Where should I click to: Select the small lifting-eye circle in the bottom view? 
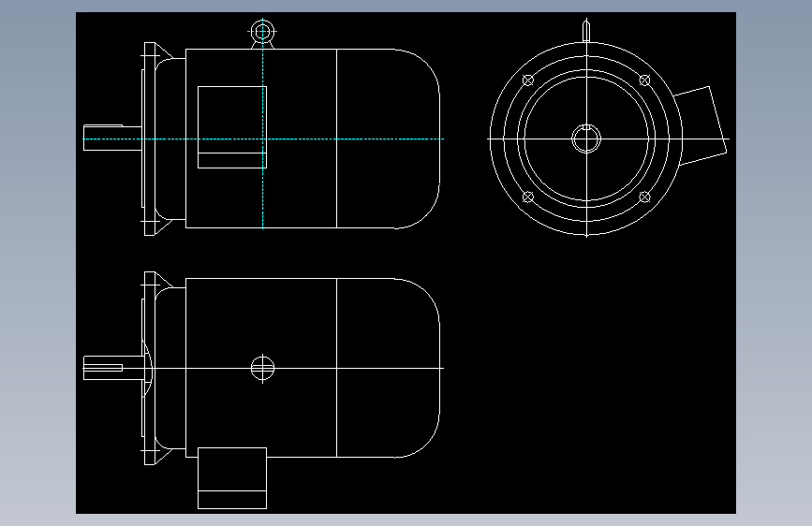click(x=262, y=369)
